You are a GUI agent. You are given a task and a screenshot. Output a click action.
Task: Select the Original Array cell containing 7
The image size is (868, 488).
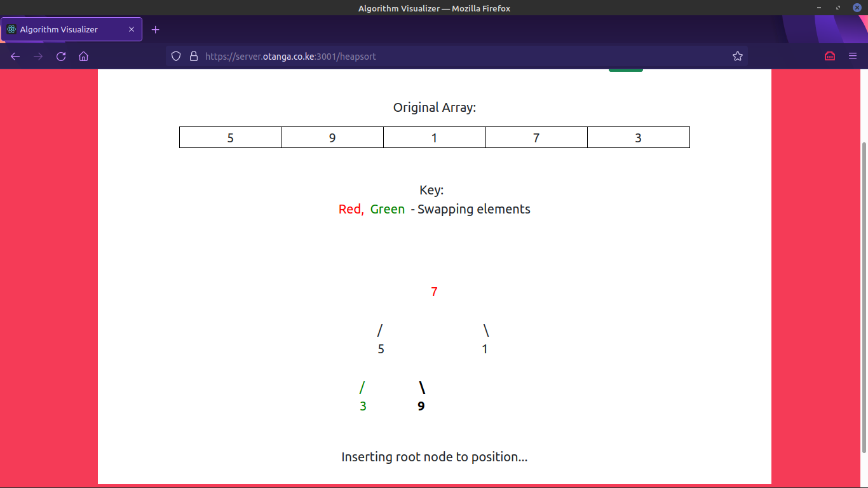pyautogui.click(x=536, y=138)
